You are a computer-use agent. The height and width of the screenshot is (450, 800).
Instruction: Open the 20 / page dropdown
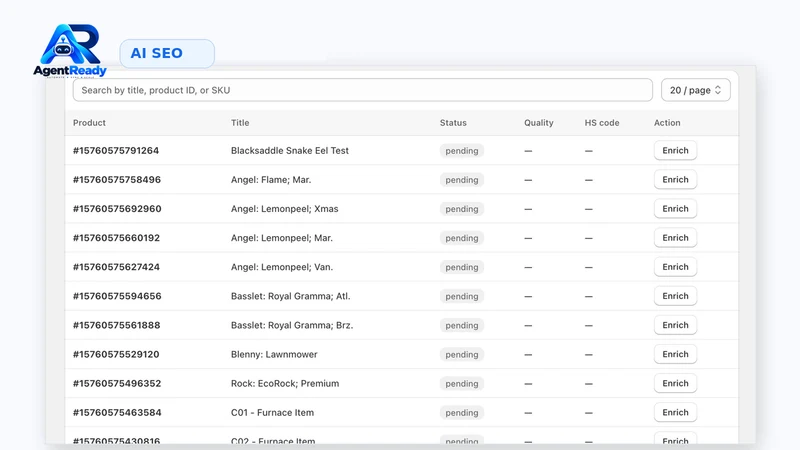(696, 90)
